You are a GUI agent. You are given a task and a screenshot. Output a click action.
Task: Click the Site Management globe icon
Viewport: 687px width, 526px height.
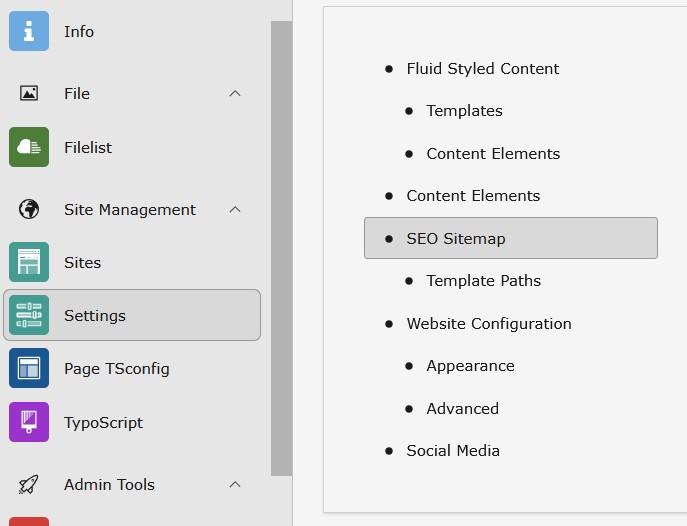click(29, 209)
